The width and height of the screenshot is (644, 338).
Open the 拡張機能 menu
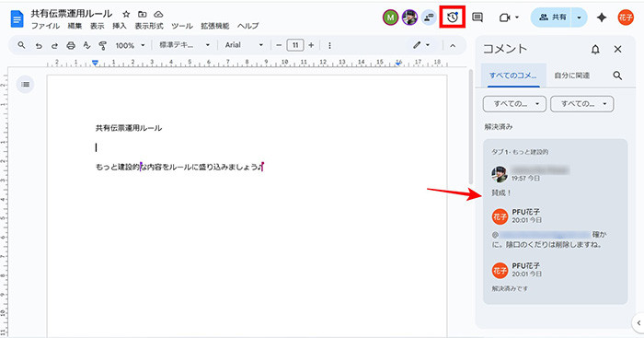tap(214, 26)
